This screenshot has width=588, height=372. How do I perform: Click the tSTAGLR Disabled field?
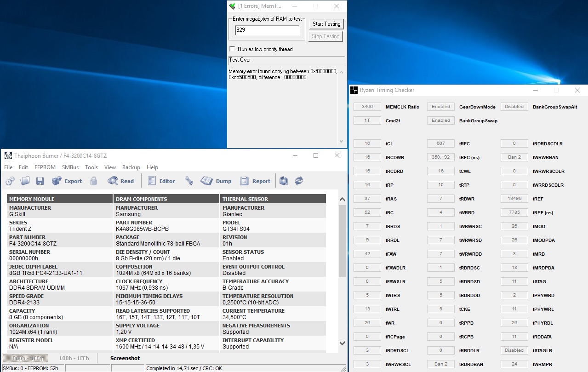point(514,350)
